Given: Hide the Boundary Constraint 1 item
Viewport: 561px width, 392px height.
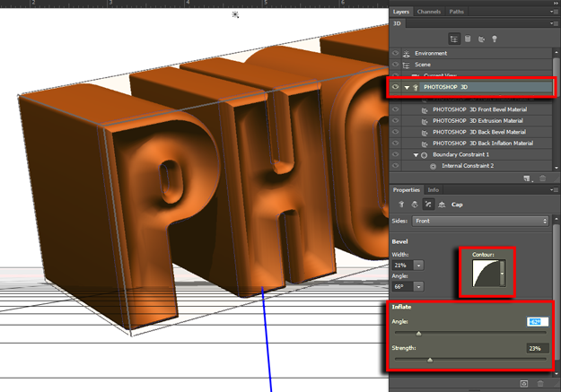Looking at the screenshot, I should pyautogui.click(x=397, y=154).
